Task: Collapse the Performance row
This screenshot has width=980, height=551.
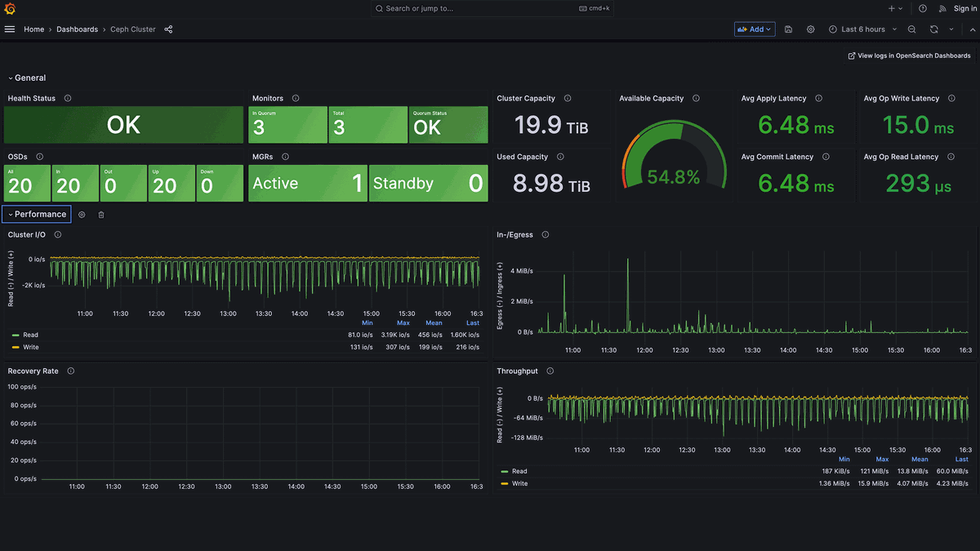Action: (37, 215)
